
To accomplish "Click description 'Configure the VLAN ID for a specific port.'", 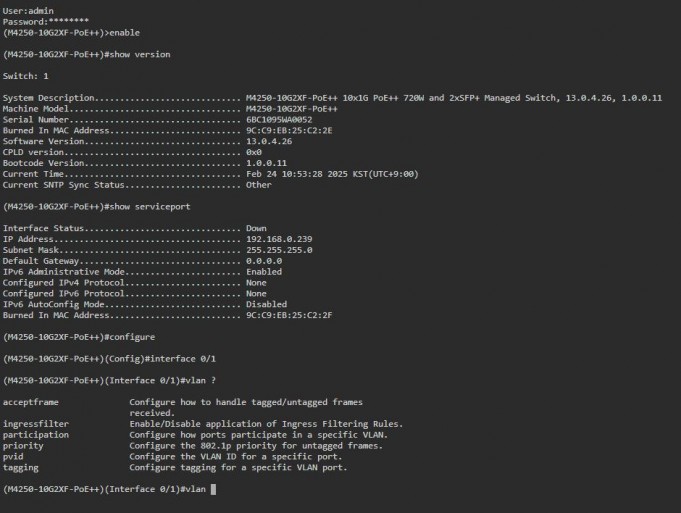I will 235,457.
